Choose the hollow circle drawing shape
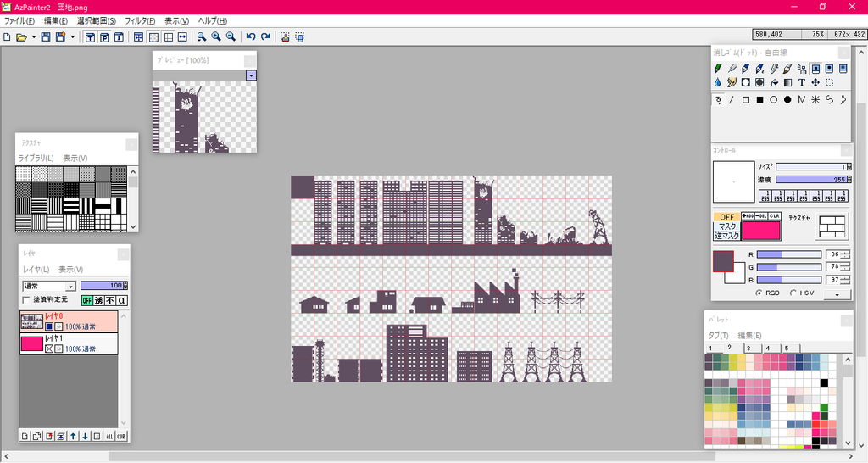Screen dimensions: 868x463 pos(774,100)
